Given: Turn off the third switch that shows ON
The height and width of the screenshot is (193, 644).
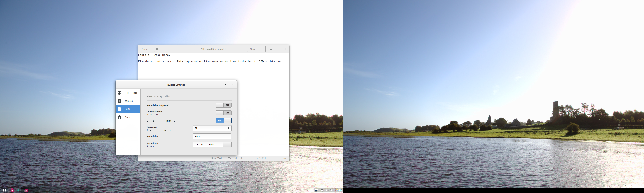Looking at the screenshot, I should pyautogui.click(x=223, y=121).
